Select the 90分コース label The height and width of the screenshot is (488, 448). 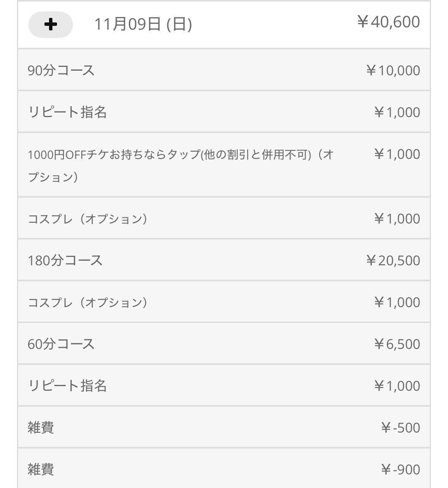point(61,70)
